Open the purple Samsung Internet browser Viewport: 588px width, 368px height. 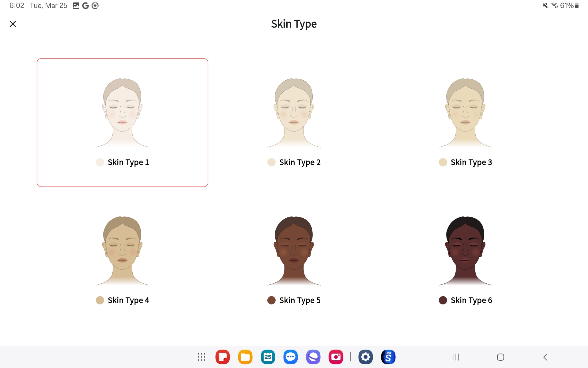(313, 357)
